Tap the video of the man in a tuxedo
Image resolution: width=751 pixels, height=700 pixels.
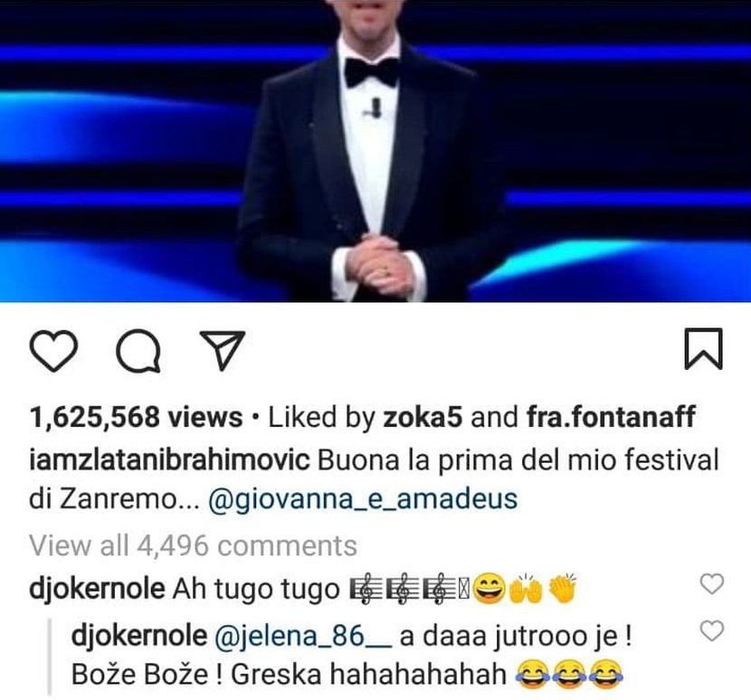(x=375, y=151)
